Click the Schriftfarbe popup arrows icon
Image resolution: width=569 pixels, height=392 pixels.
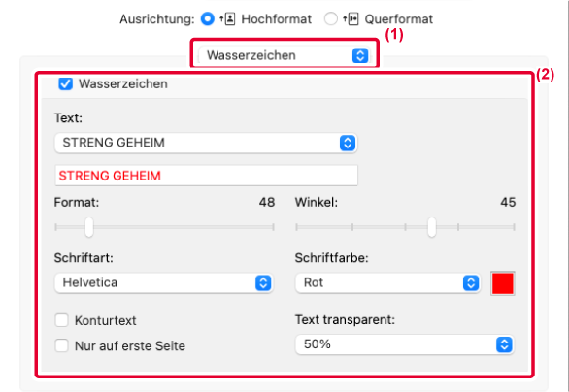[x=471, y=282]
